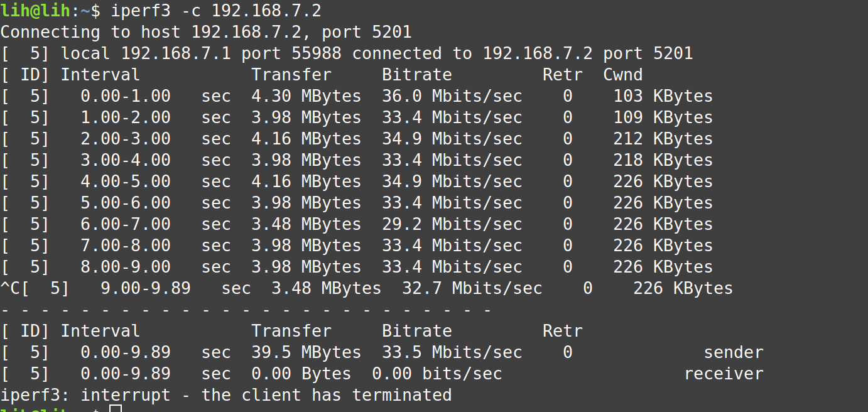
Task: Click the 29.2 Mbits/sec bitrate value
Action: [x=452, y=224]
